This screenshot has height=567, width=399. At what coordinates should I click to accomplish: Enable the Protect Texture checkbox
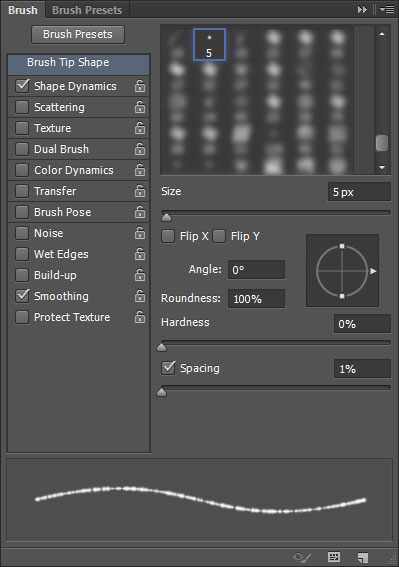pyautogui.click(x=22, y=317)
